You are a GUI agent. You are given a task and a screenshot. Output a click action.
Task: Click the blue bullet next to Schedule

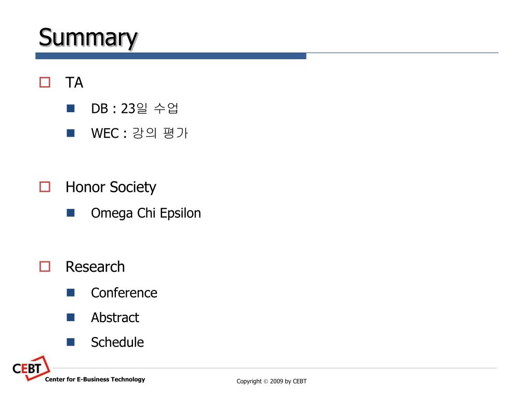click(71, 342)
